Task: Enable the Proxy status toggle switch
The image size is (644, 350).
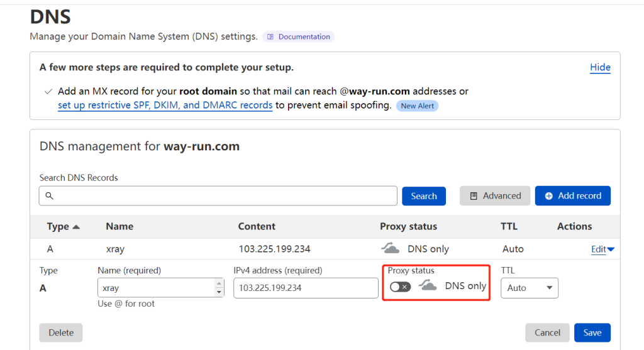Action: [400, 287]
